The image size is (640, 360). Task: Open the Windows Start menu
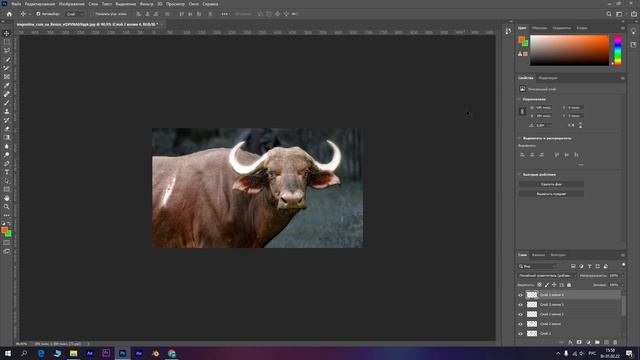7,353
